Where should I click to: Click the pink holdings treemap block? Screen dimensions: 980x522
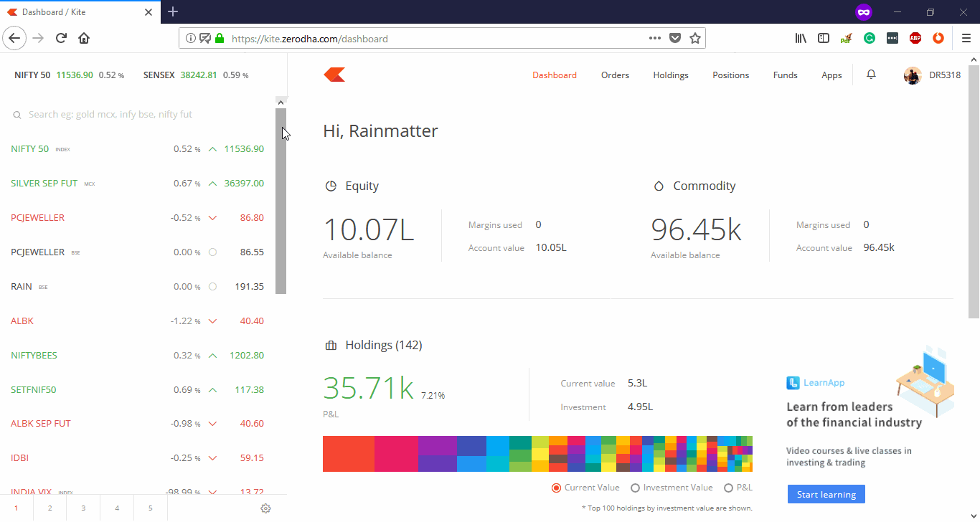(396, 453)
